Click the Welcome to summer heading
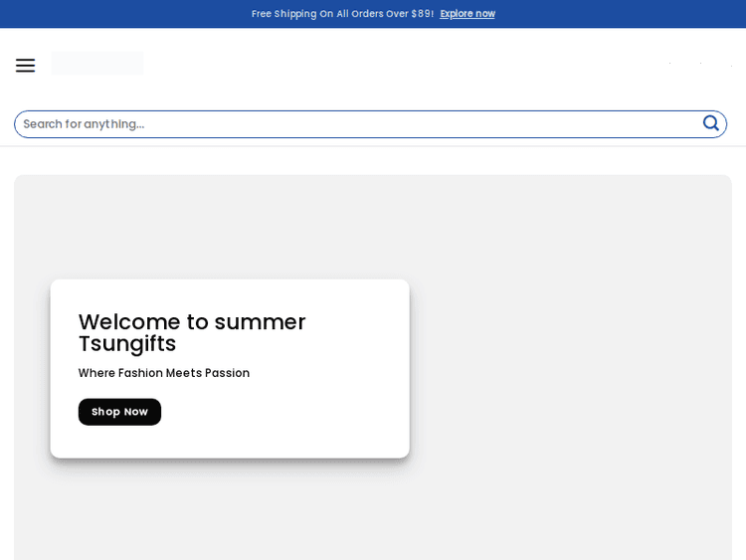Image resolution: width=746 pixels, height=560 pixels. click(192, 322)
